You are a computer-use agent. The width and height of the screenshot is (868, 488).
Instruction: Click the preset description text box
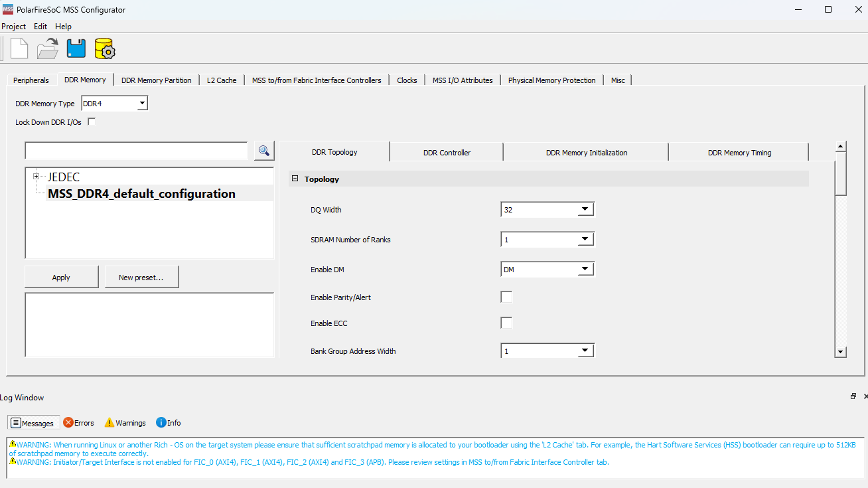pos(149,325)
